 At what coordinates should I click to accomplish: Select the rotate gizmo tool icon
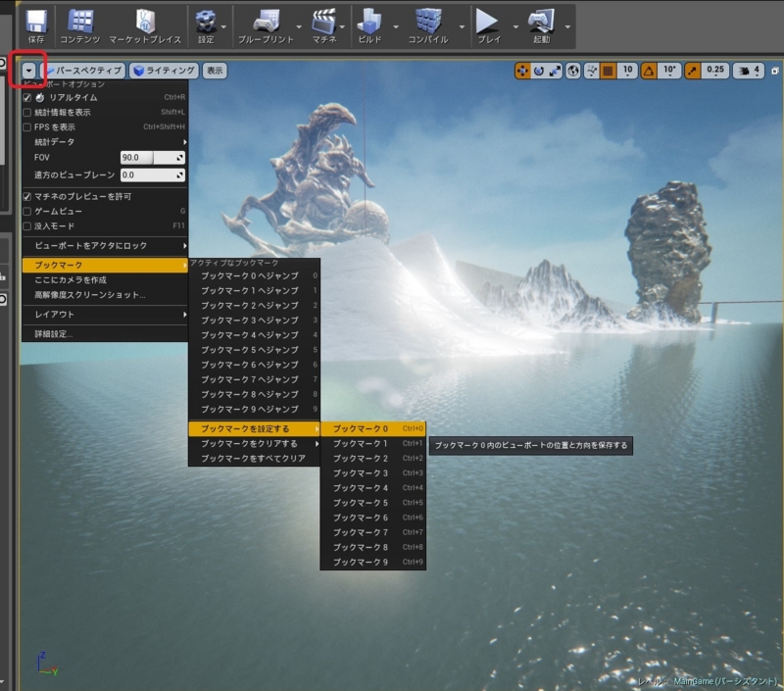538,71
